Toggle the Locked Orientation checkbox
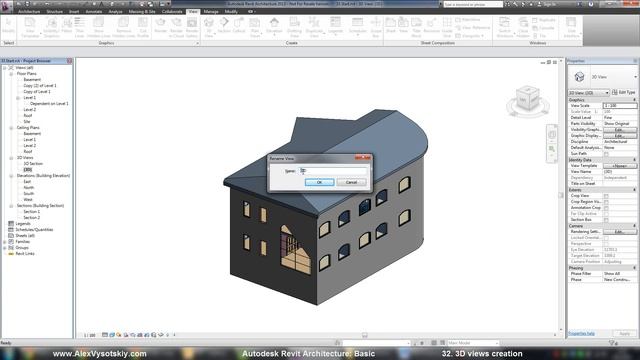This screenshot has width=640, height=360. [606, 238]
